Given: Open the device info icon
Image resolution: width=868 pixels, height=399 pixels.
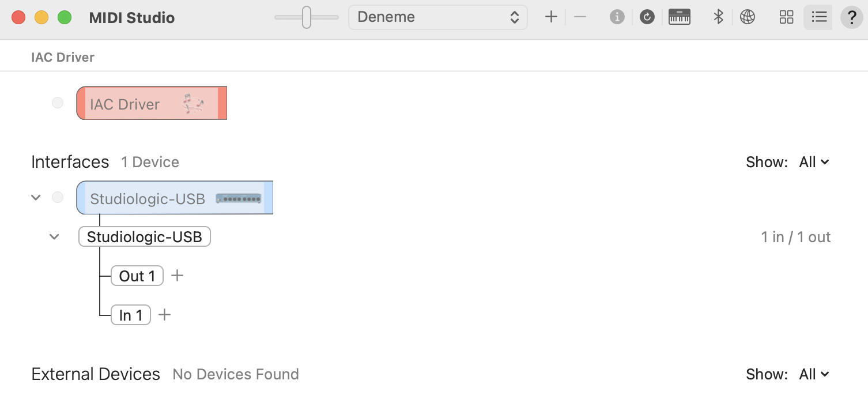Looking at the screenshot, I should click(x=617, y=17).
